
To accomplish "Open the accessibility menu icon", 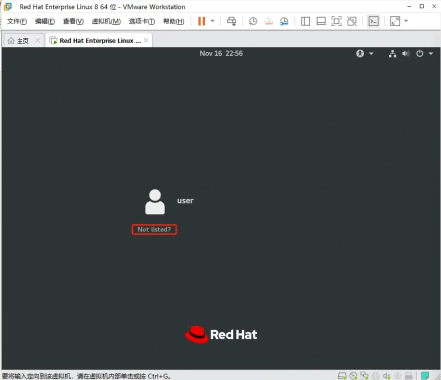I will pyautogui.click(x=360, y=53).
